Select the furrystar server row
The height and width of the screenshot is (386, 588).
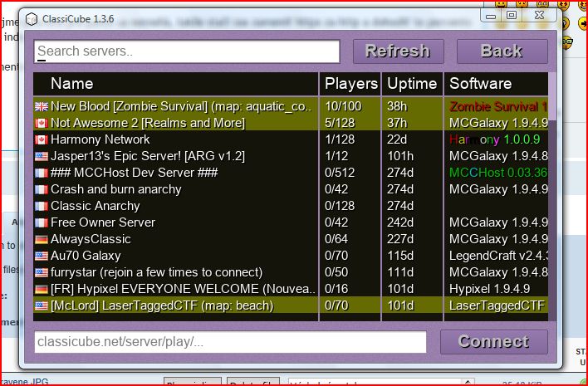point(291,272)
